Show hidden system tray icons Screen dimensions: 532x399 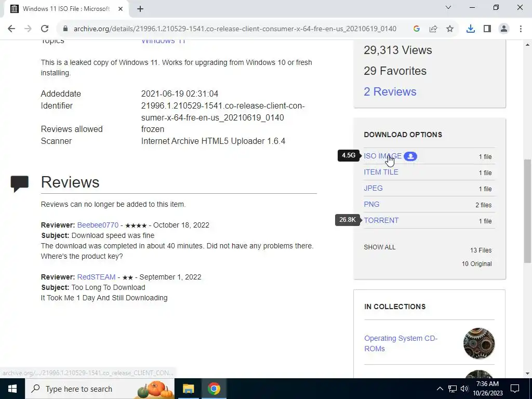(x=440, y=389)
